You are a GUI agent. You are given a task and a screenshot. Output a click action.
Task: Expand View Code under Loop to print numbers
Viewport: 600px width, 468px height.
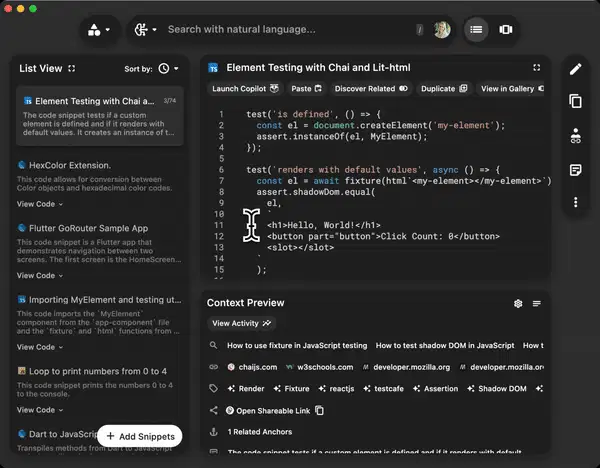point(40,410)
